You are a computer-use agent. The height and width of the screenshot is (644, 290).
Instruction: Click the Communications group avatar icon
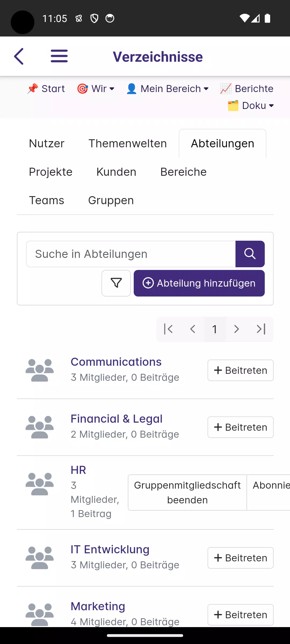click(x=39, y=370)
